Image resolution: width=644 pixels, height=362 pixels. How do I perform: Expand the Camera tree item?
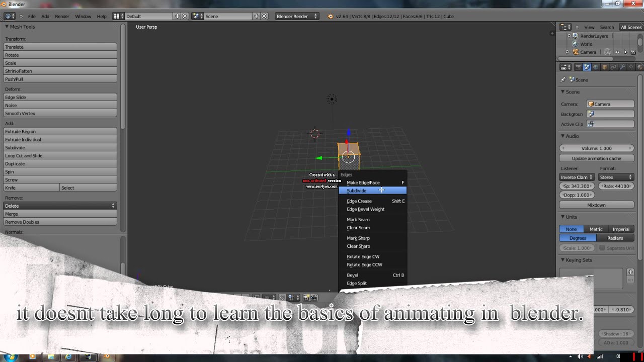568,52
